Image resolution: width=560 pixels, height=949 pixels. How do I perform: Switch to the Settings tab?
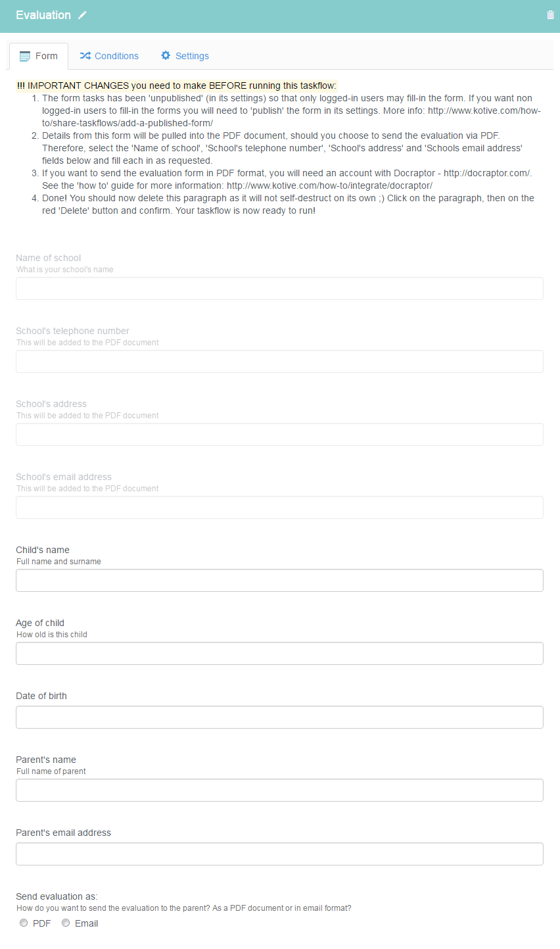tap(185, 56)
